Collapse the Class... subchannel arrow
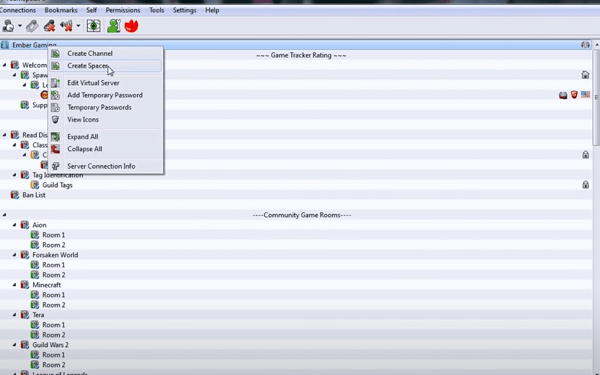This screenshot has height=375, width=600. [15, 145]
